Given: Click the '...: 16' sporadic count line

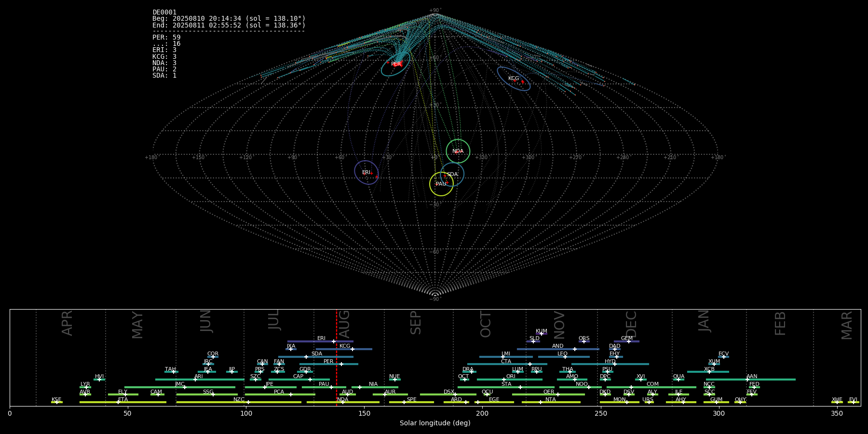Looking at the screenshot, I should point(166,44).
